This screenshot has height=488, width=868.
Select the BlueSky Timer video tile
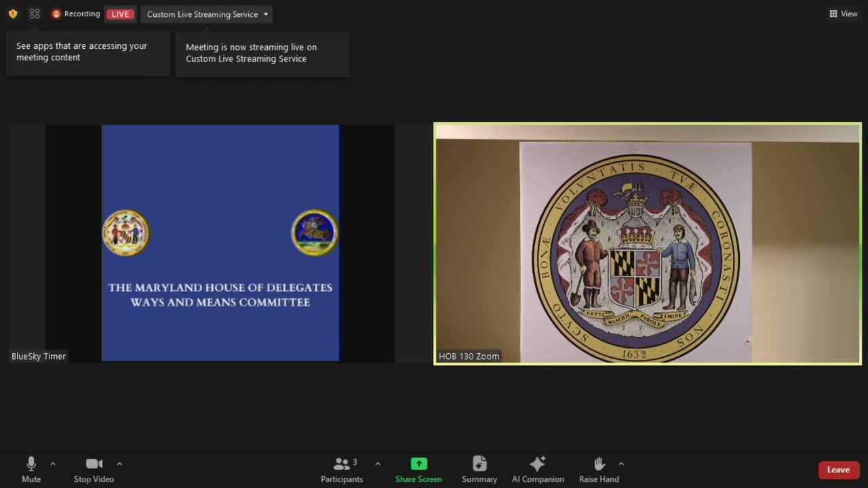(x=220, y=243)
